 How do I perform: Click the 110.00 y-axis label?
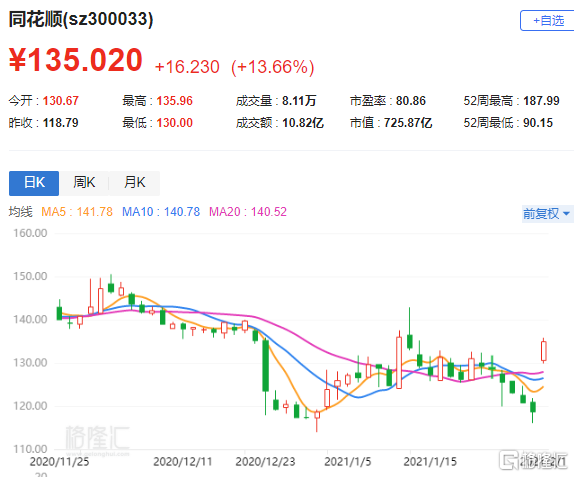tap(30, 449)
